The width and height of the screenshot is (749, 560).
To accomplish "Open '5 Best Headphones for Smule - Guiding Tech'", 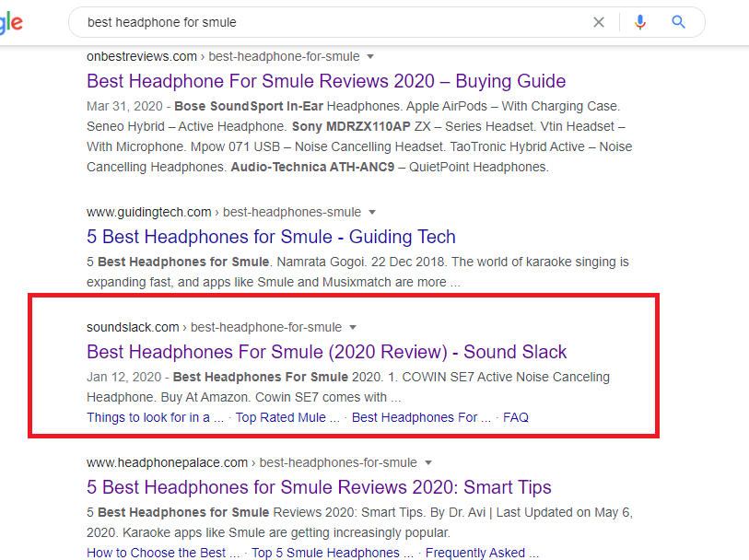I will [271, 237].
